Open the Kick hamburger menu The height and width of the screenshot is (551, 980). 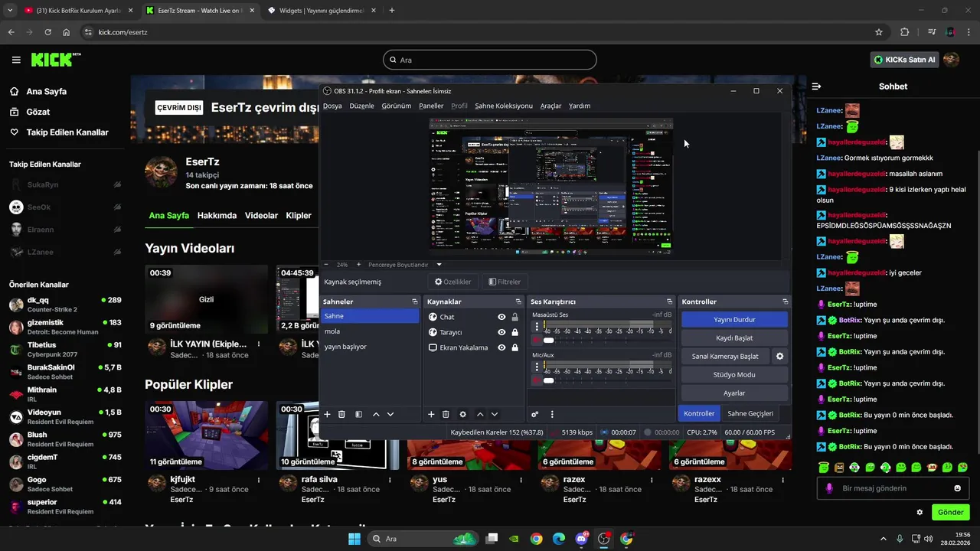point(16,60)
